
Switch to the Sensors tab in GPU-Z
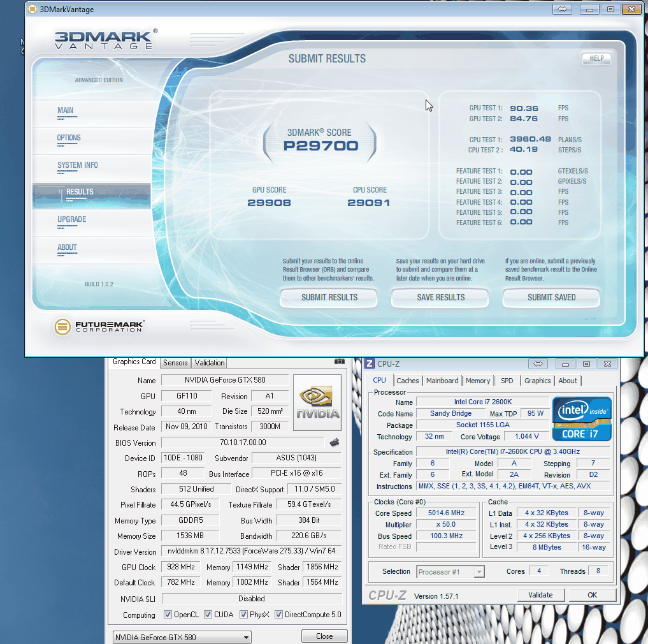175,363
